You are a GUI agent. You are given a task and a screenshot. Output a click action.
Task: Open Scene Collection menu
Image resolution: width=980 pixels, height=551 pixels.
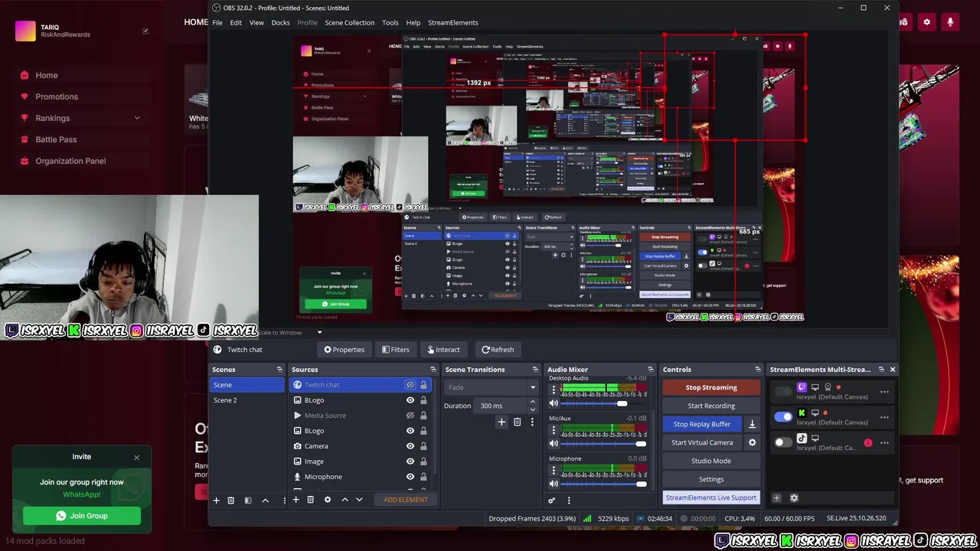coord(349,22)
